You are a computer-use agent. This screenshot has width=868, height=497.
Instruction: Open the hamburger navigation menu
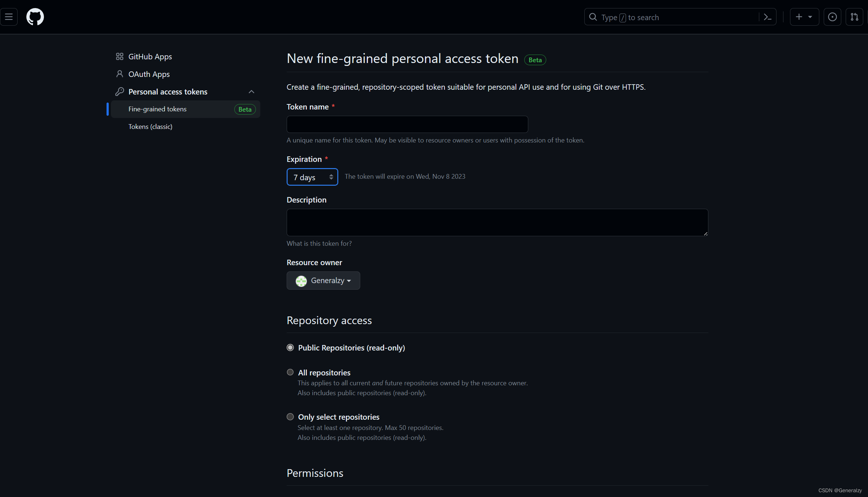(x=9, y=17)
